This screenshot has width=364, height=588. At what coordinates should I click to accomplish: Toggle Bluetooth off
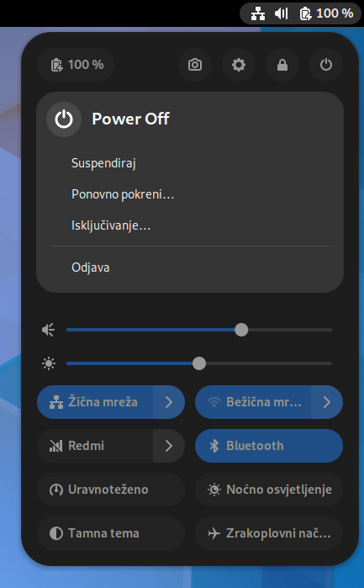click(x=269, y=446)
